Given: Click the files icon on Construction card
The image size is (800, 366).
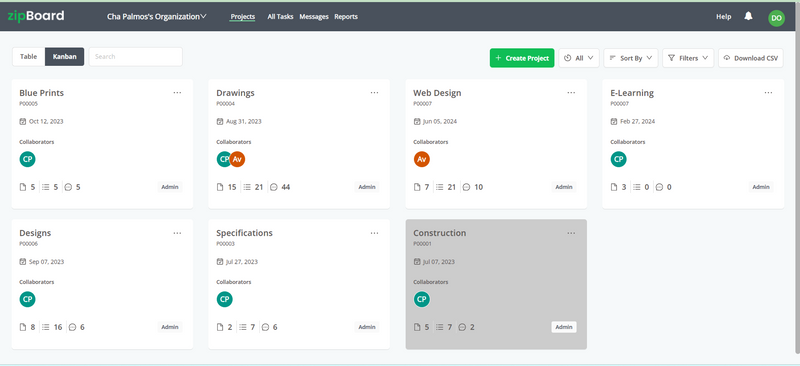Looking at the screenshot, I should 416,327.
